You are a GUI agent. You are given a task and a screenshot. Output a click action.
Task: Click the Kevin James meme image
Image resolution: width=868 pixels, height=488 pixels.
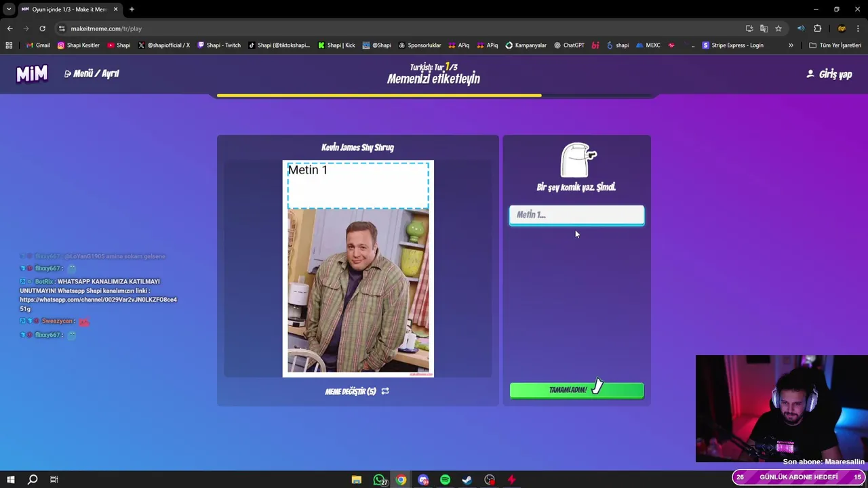358,291
